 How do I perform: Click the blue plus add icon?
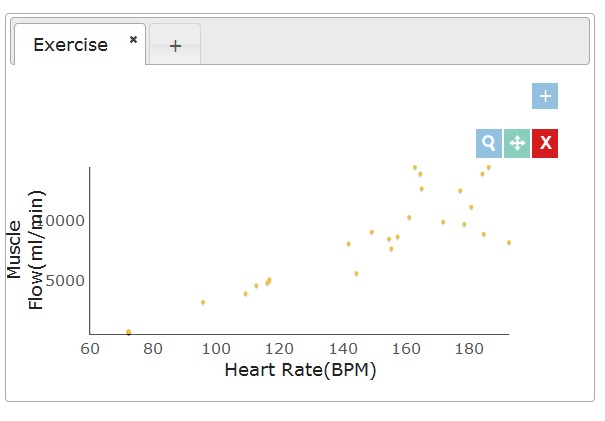(545, 96)
